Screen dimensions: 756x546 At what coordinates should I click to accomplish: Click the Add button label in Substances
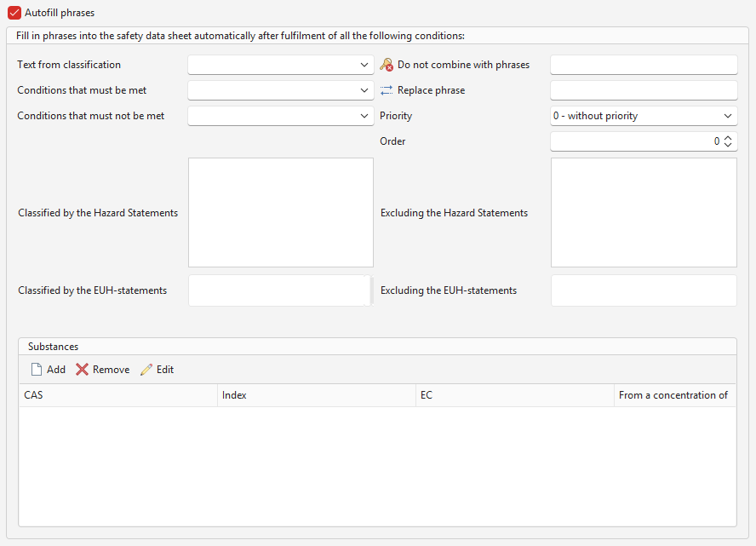click(x=56, y=370)
